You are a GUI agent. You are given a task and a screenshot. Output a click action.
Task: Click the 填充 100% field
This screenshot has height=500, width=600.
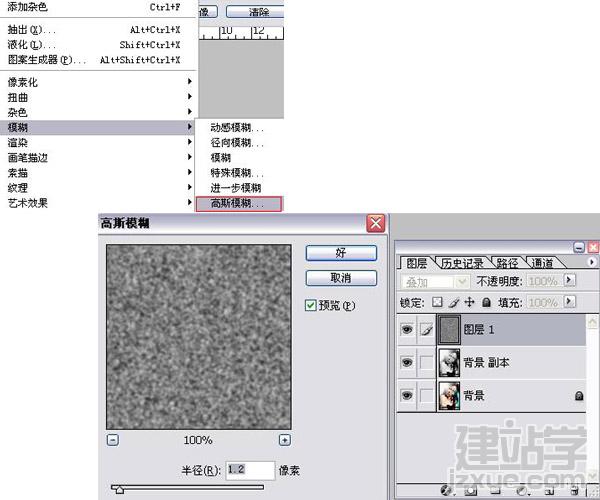click(x=545, y=303)
